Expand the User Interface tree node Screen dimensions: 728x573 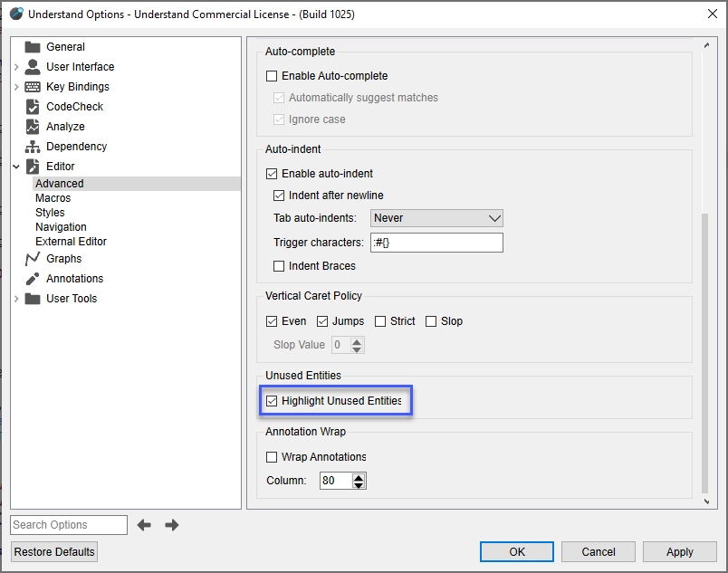16,67
